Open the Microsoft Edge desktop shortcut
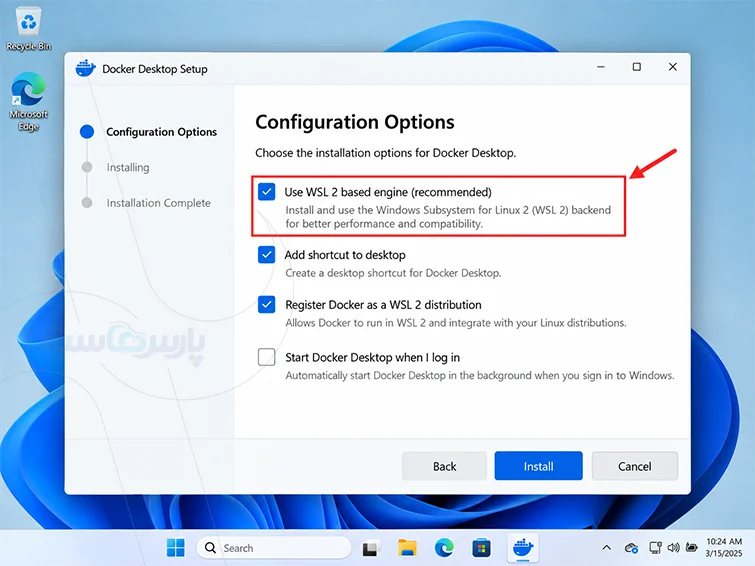Image resolution: width=755 pixels, height=566 pixels. [x=28, y=102]
